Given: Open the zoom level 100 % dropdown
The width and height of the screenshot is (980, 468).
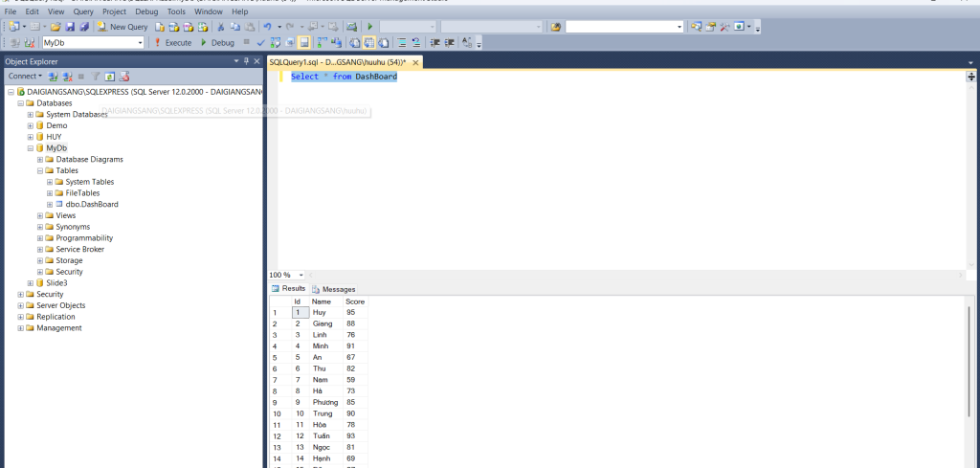Looking at the screenshot, I should 301,275.
